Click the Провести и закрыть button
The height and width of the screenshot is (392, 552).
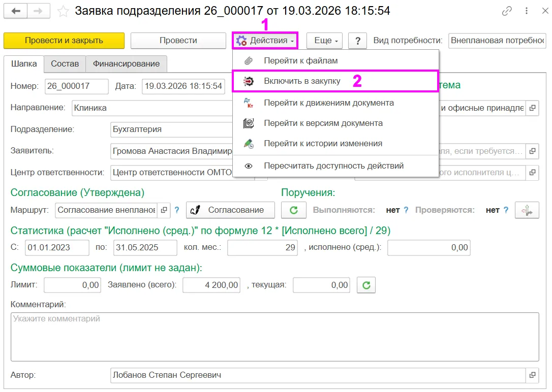coord(64,41)
